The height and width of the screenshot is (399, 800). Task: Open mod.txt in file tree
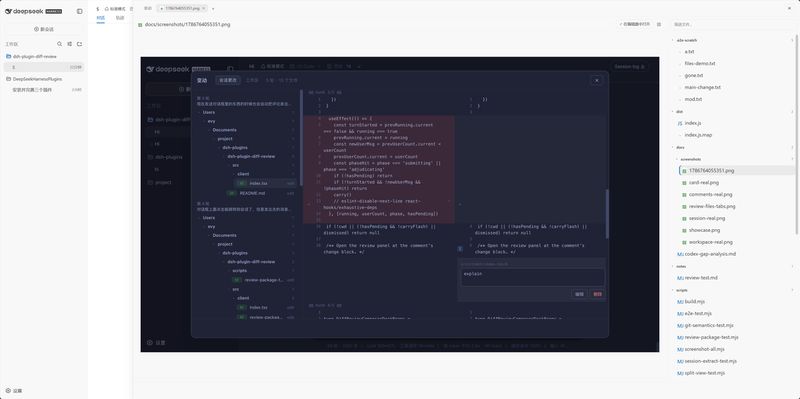point(693,99)
